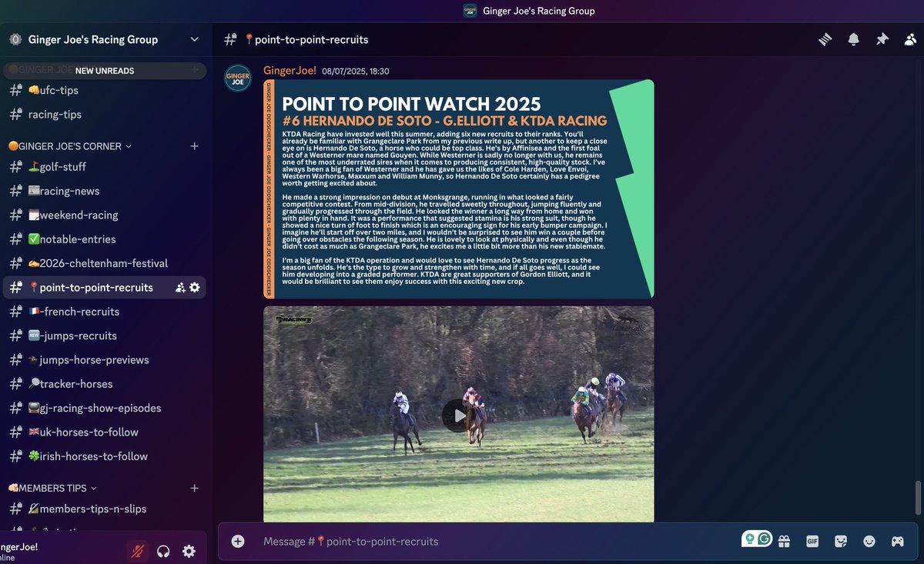
Task: Focus the Message #point-to-point-recruits input field
Action: [493, 542]
